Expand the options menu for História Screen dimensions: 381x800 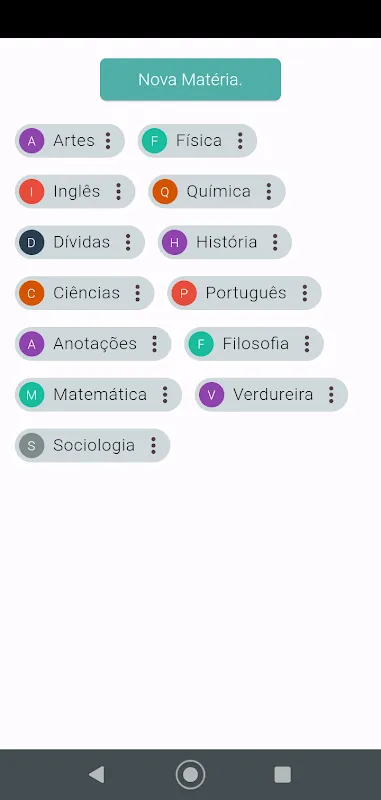click(275, 242)
